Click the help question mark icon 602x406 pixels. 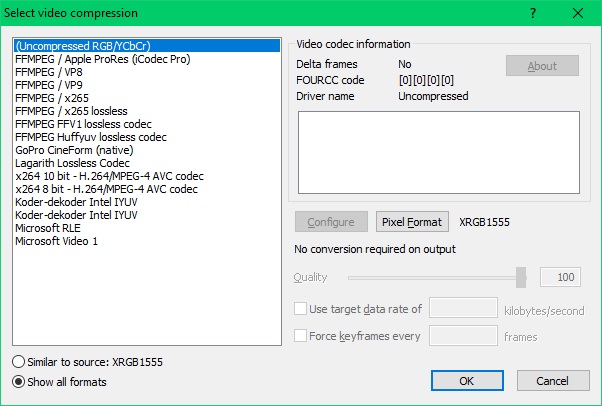533,13
